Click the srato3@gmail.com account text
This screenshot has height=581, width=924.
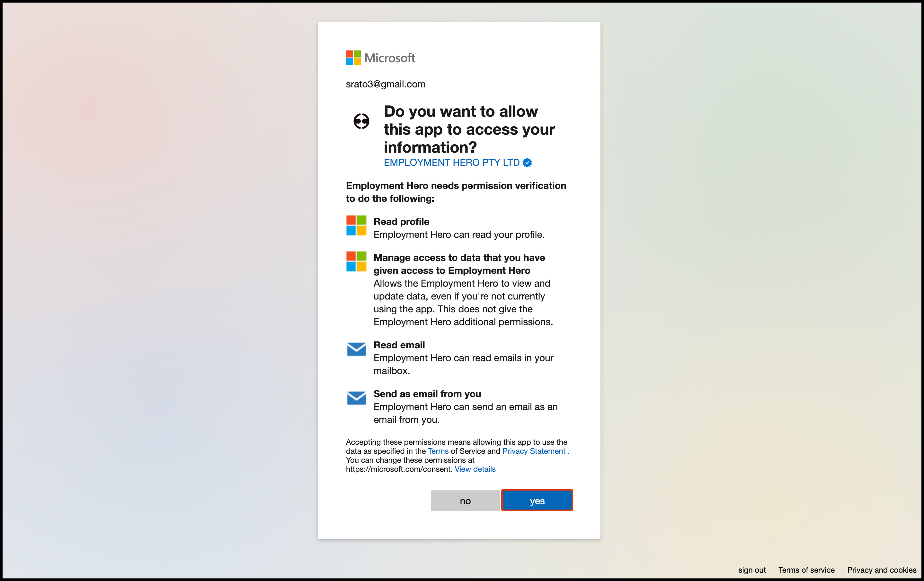(x=385, y=85)
